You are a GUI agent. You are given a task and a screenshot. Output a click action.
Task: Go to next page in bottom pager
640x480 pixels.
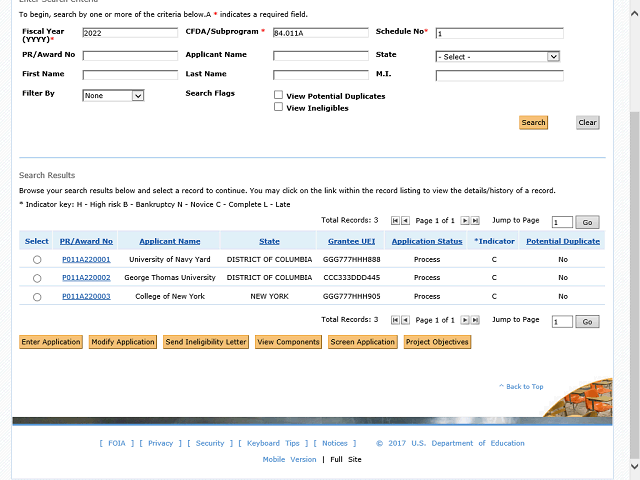coord(464,320)
